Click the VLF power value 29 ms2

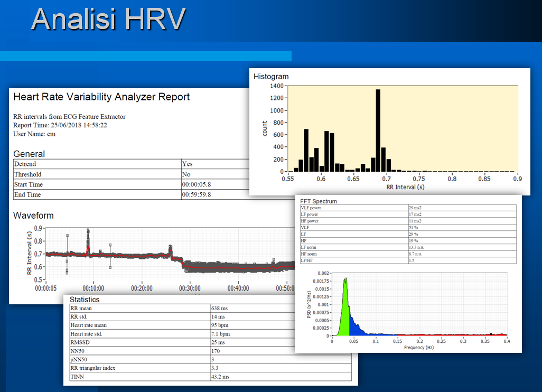(x=415, y=208)
